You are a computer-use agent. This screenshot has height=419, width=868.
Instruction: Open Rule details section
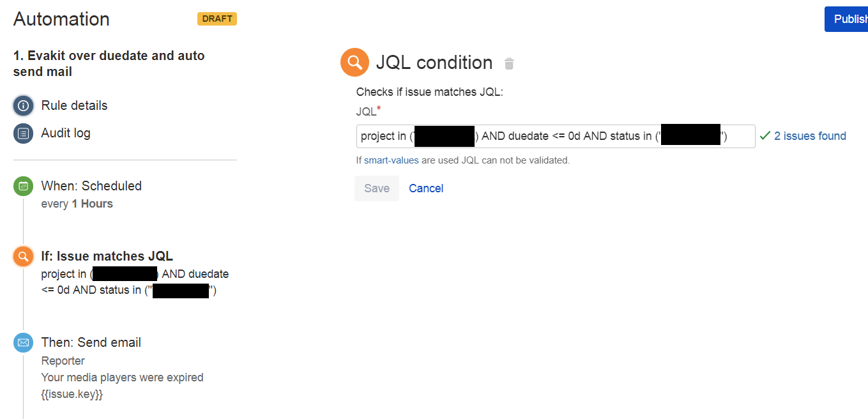click(x=74, y=105)
